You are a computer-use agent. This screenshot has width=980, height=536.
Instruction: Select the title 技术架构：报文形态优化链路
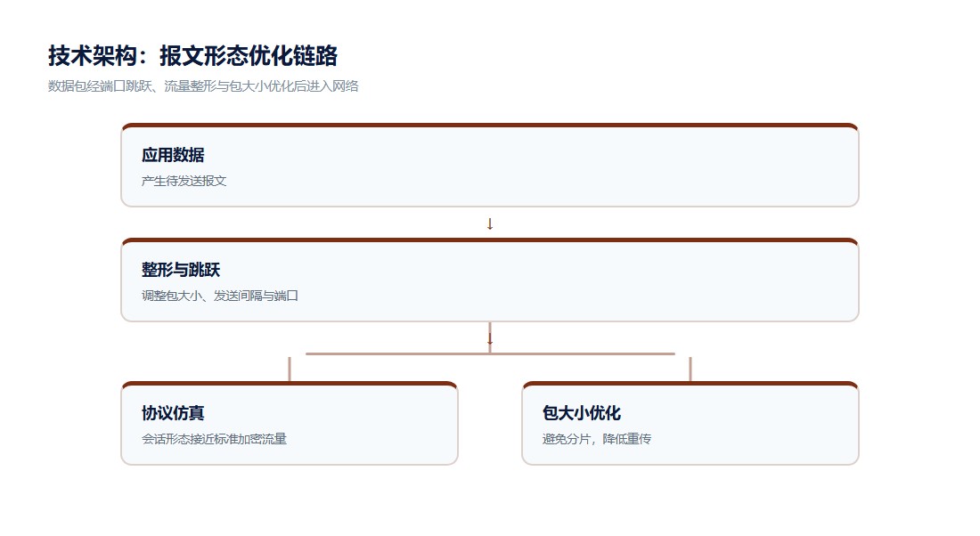(x=192, y=55)
